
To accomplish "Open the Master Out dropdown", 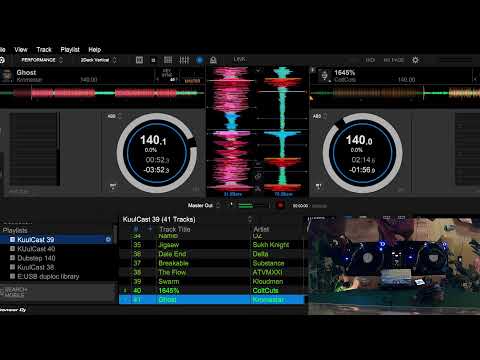I will [x=204, y=205].
